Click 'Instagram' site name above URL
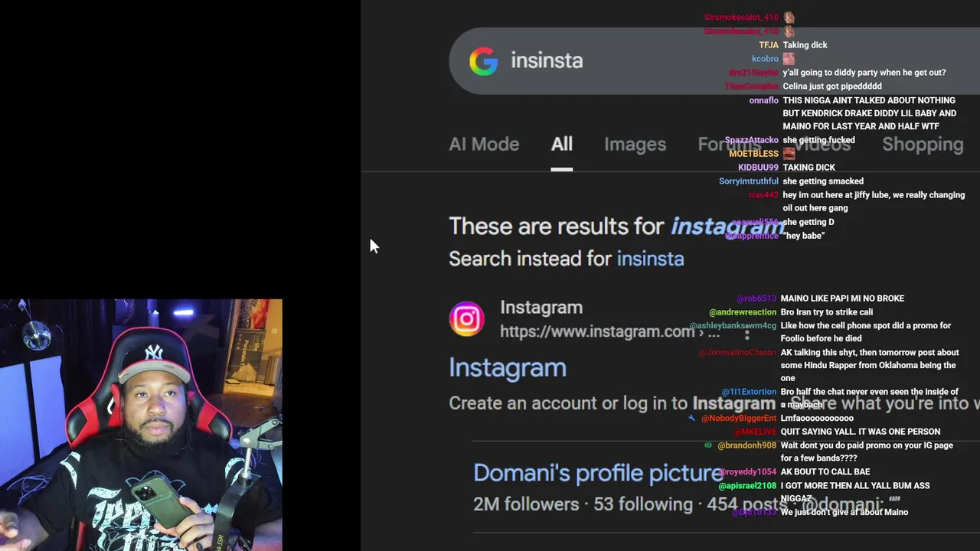The width and height of the screenshot is (980, 551). (541, 307)
